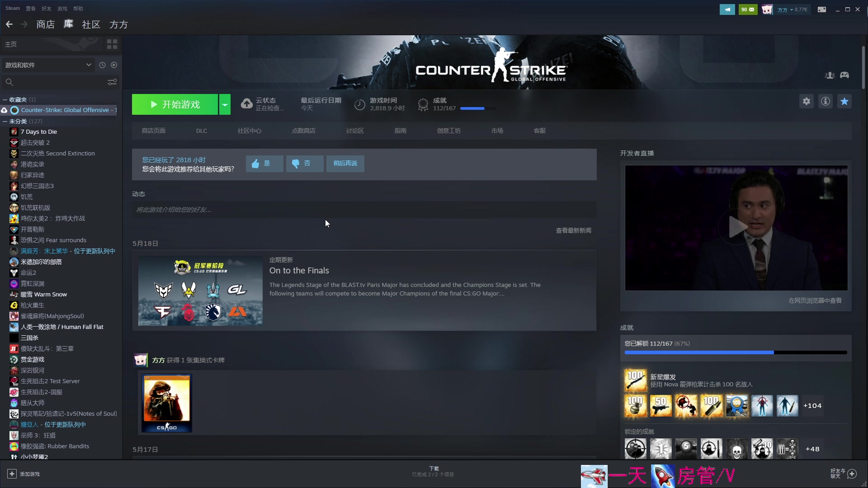Open the announcements megaphone icon

pos(727,9)
